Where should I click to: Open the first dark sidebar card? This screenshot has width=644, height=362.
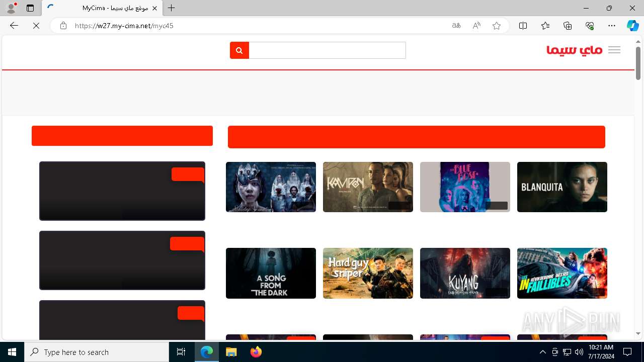pos(122,191)
